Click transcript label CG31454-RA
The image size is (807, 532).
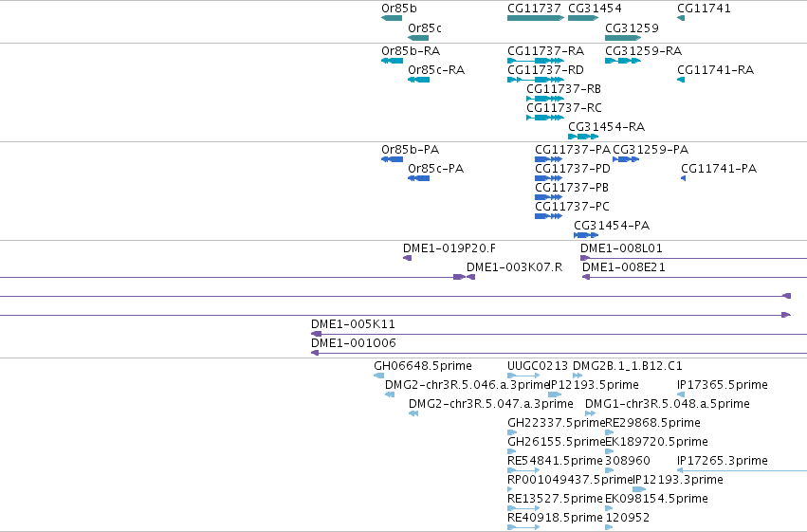tap(606, 127)
